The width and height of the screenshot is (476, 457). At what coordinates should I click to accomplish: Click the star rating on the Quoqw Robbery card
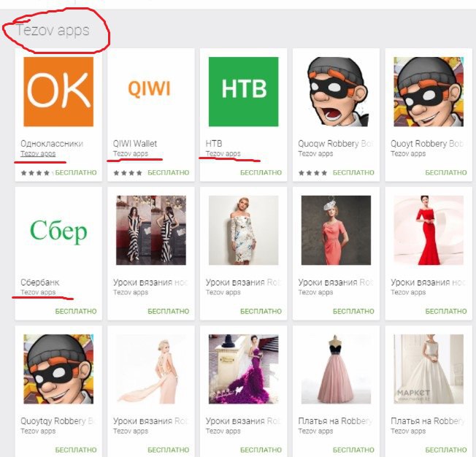pyautogui.click(x=312, y=173)
